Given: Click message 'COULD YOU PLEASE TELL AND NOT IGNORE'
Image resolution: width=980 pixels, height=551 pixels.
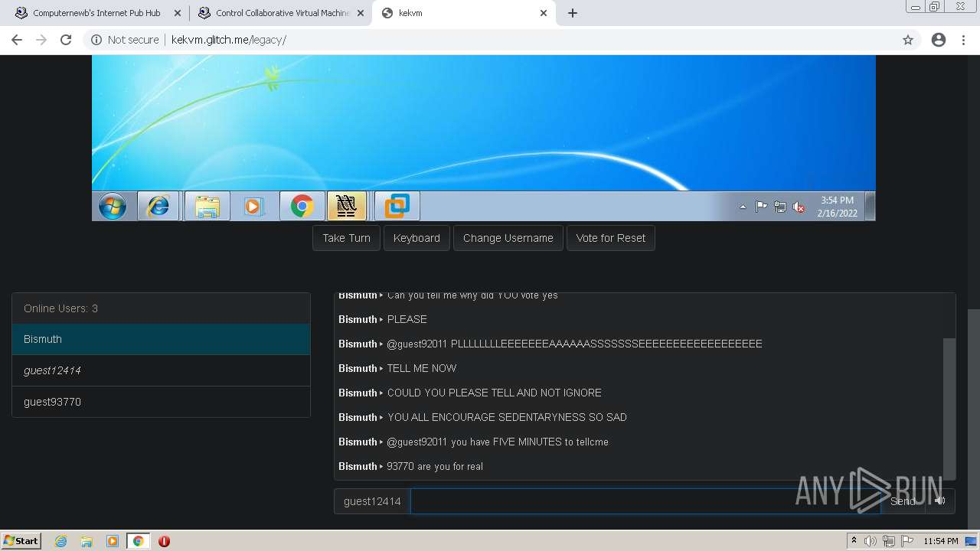Looking at the screenshot, I should tap(495, 393).
